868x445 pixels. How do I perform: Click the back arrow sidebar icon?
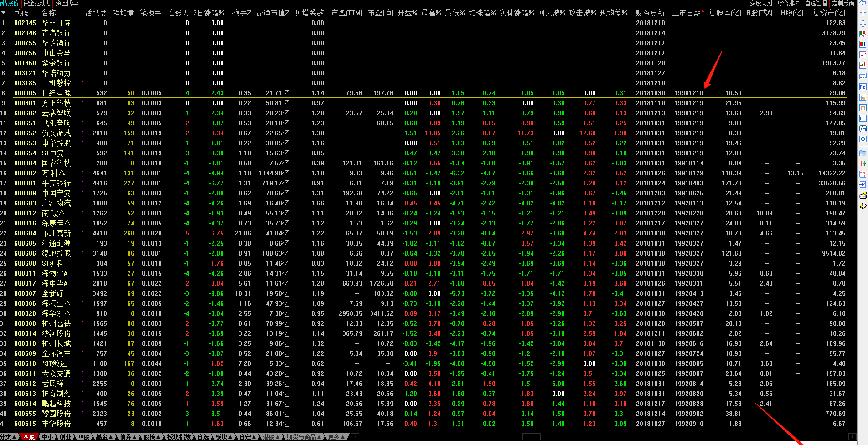pyautogui.click(x=863, y=3)
